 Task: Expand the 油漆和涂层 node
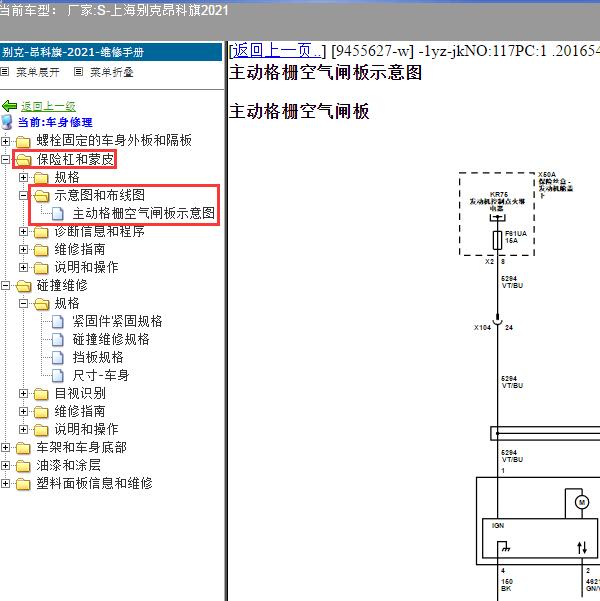[5, 465]
